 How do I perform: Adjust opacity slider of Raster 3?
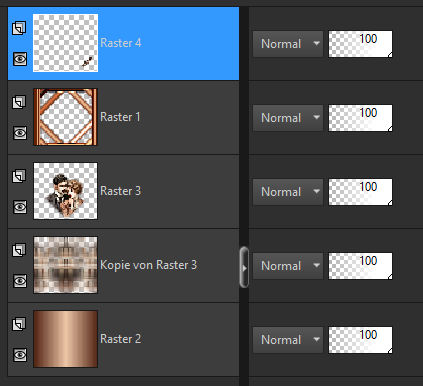[360, 192]
